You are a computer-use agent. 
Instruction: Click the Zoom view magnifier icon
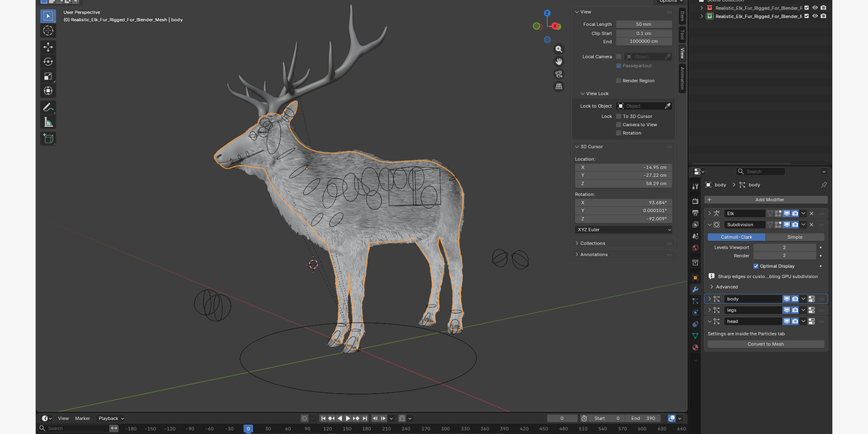(x=559, y=50)
